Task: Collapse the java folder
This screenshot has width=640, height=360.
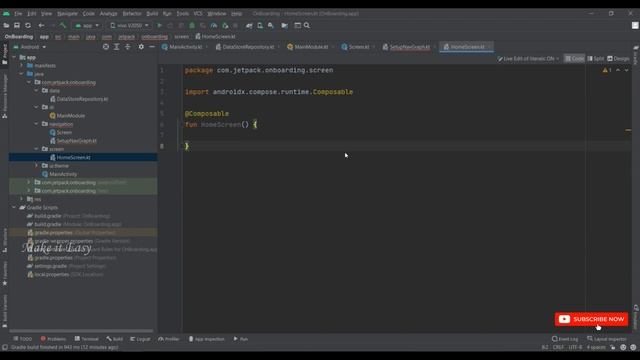Action: (x=22, y=74)
